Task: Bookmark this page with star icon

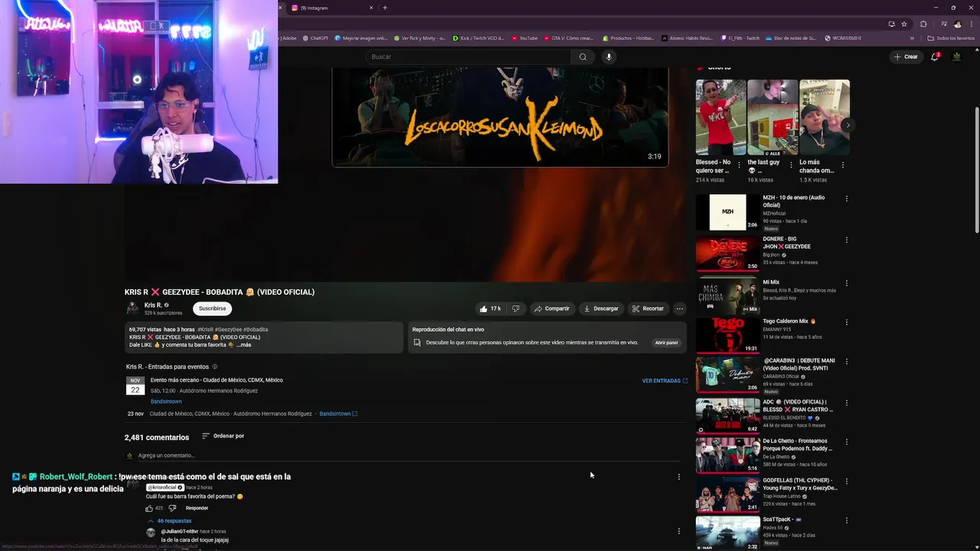Action: coord(904,24)
